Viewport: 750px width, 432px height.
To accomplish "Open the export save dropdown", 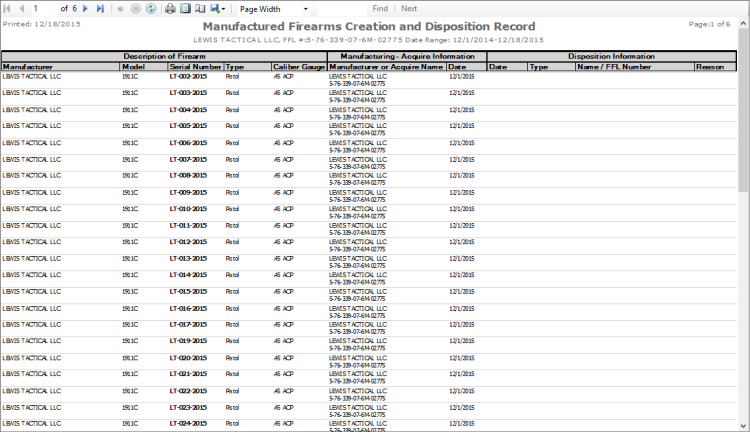I will 218,9.
